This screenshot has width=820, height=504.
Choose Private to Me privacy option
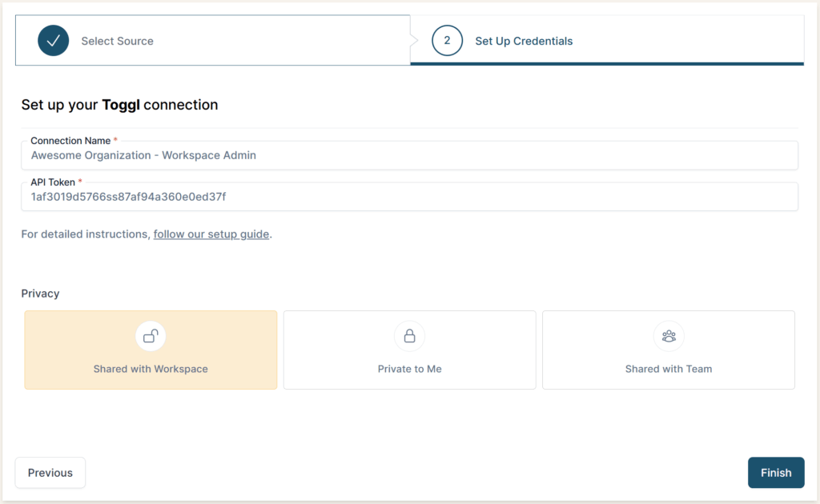click(409, 350)
